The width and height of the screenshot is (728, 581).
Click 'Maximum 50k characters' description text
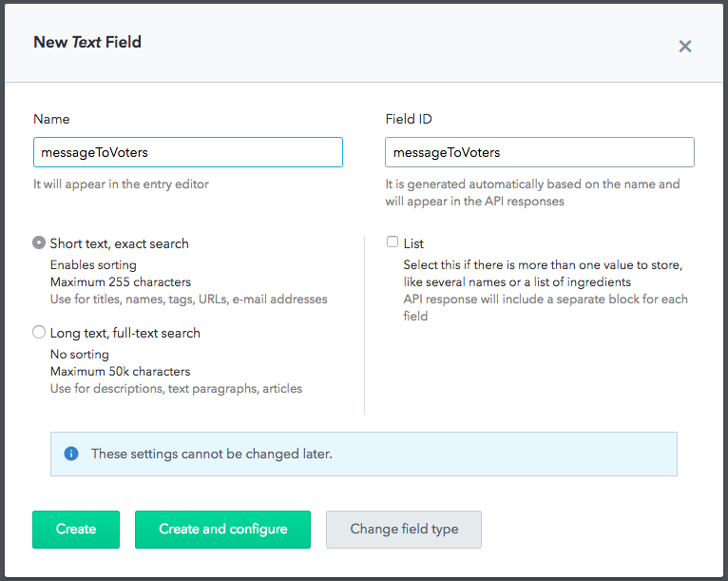[121, 372]
